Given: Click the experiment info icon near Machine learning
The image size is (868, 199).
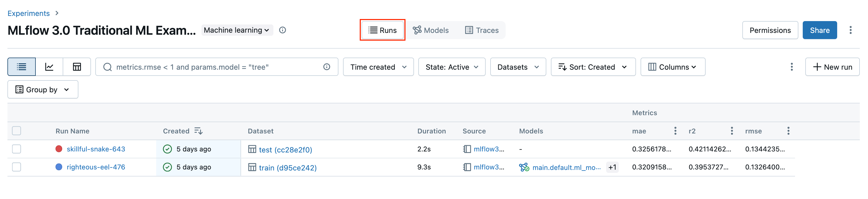Looking at the screenshot, I should tap(283, 30).
